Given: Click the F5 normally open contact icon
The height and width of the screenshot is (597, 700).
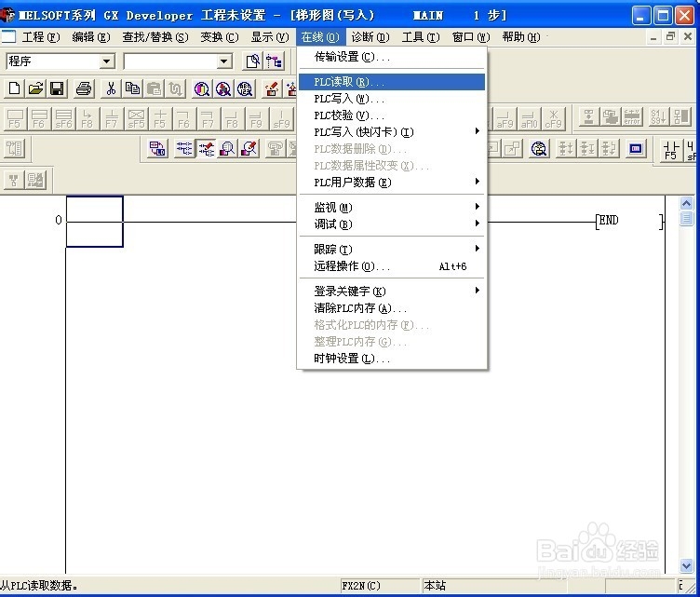Looking at the screenshot, I should click(x=15, y=119).
